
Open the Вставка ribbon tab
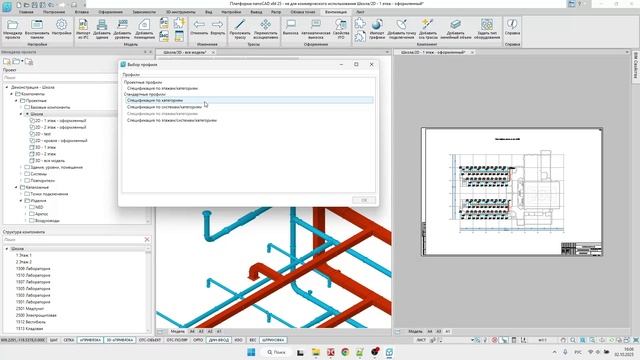click(x=82, y=12)
